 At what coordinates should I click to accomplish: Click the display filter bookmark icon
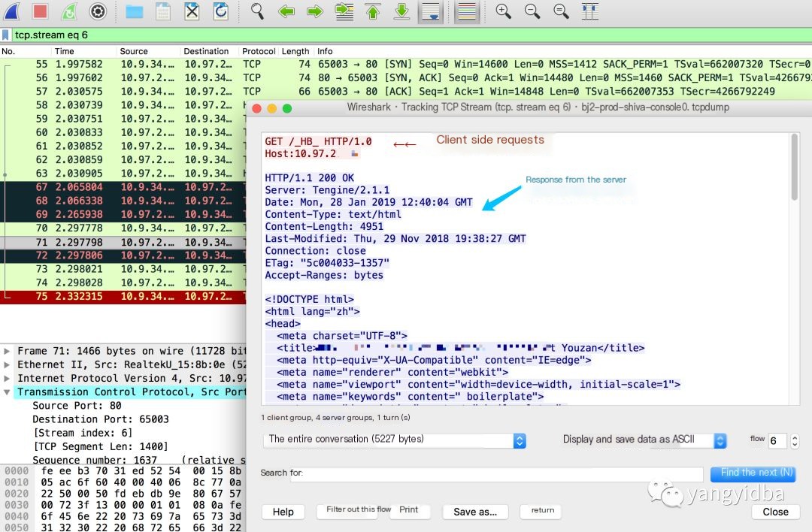(x=5, y=35)
